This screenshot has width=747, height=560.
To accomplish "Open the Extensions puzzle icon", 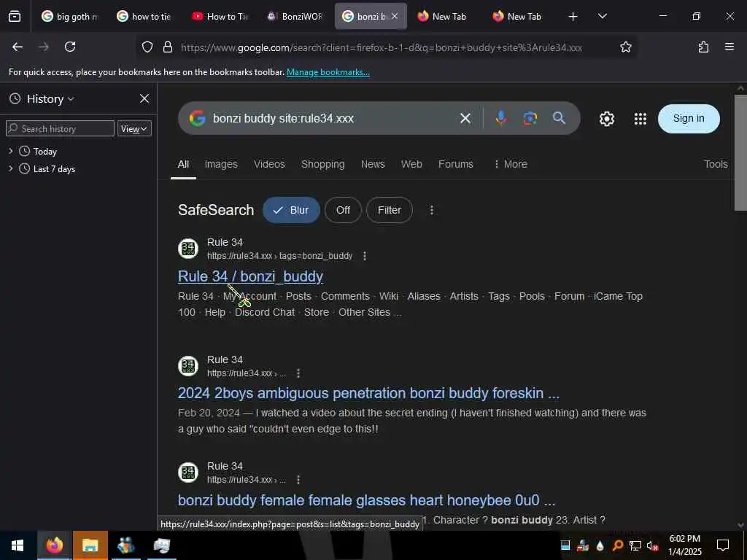I will 703,47.
